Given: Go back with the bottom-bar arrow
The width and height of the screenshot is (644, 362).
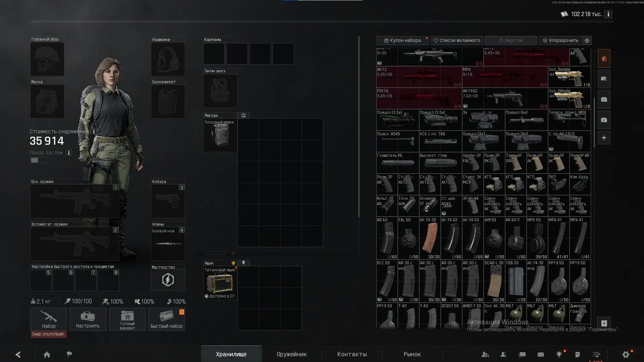Looking at the screenshot, I should 18,354.
